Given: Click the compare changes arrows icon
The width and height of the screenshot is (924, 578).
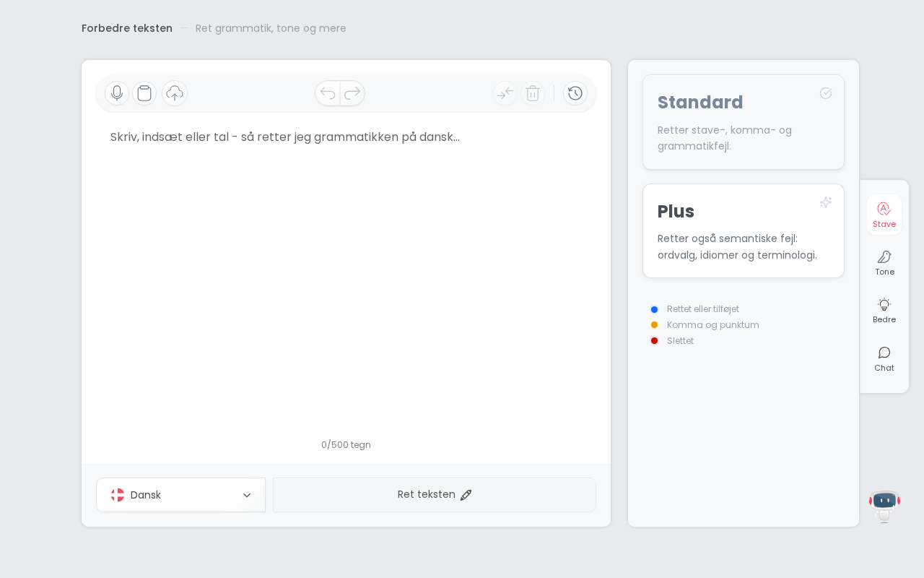Looking at the screenshot, I should point(505,93).
